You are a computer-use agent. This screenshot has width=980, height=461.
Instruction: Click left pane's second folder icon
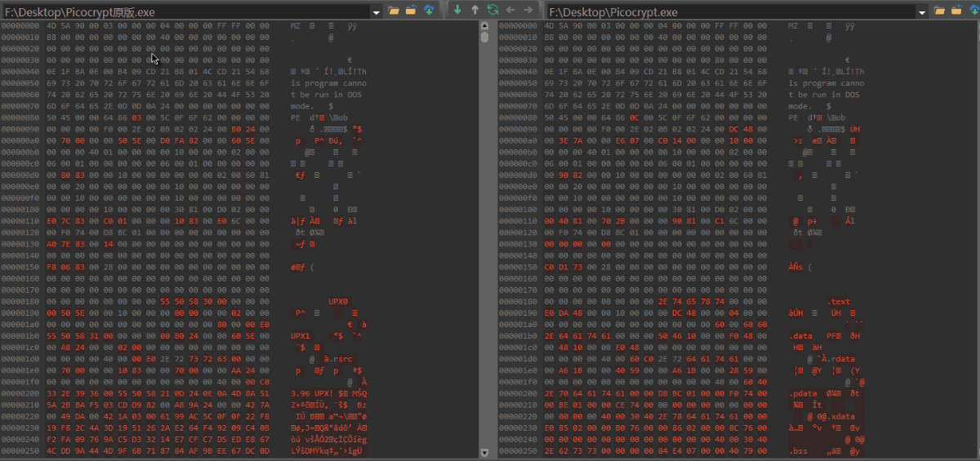[x=411, y=11]
